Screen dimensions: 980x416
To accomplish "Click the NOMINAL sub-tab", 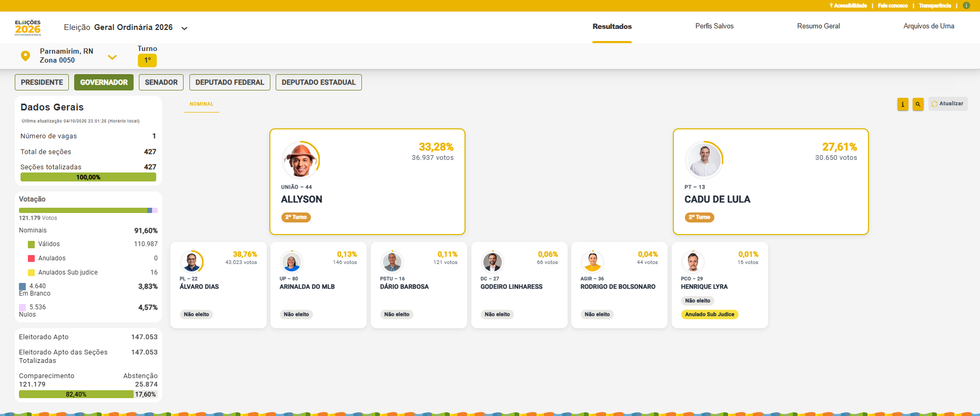I will coord(201,104).
